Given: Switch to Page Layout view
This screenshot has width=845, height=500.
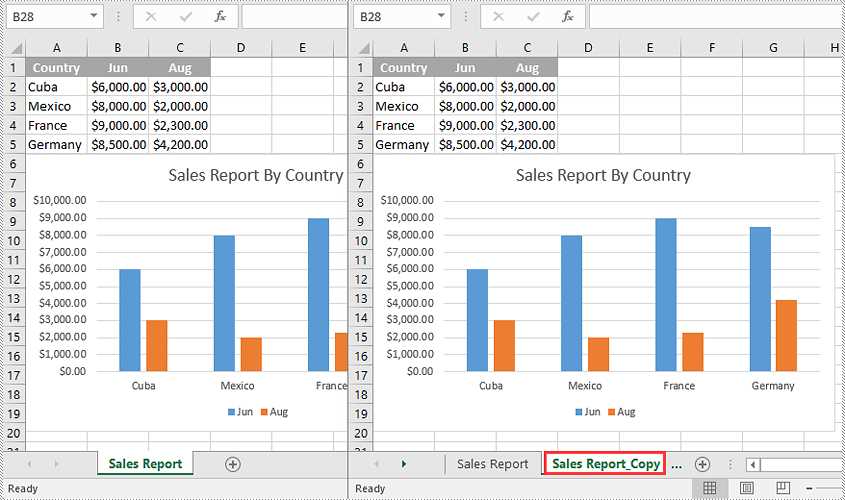Looking at the screenshot, I should click(746, 488).
